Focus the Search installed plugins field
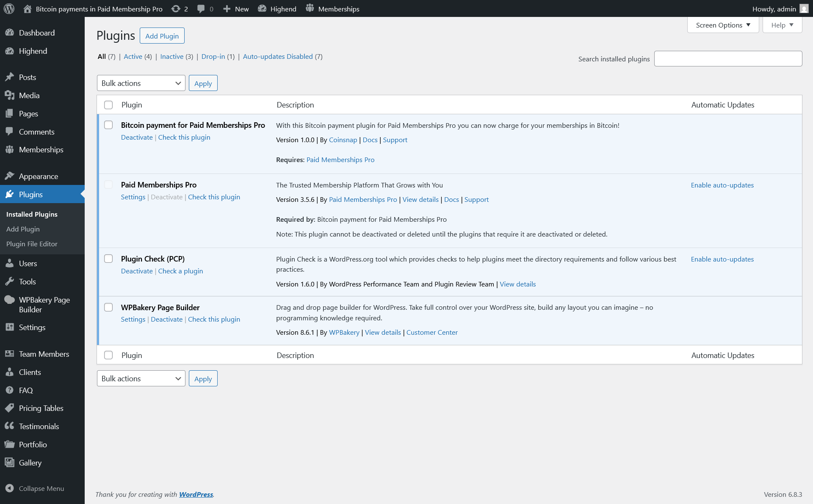 click(728, 59)
